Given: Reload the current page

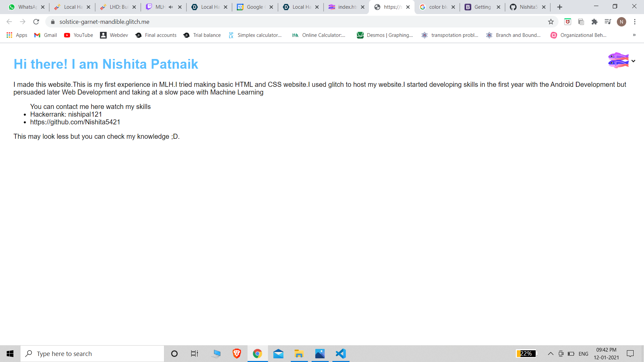Looking at the screenshot, I should [x=36, y=22].
